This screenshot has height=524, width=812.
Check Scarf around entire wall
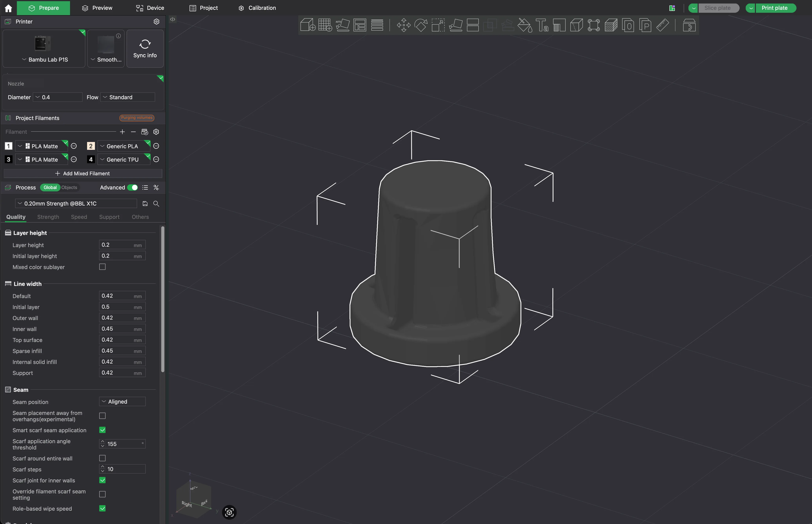pyautogui.click(x=102, y=458)
